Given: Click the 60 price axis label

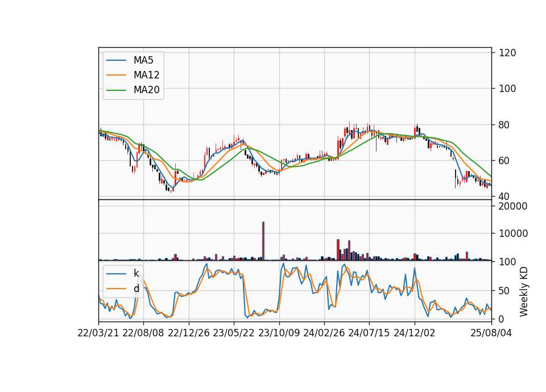Looking at the screenshot, I should pyautogui.click(x=504, y=161).
